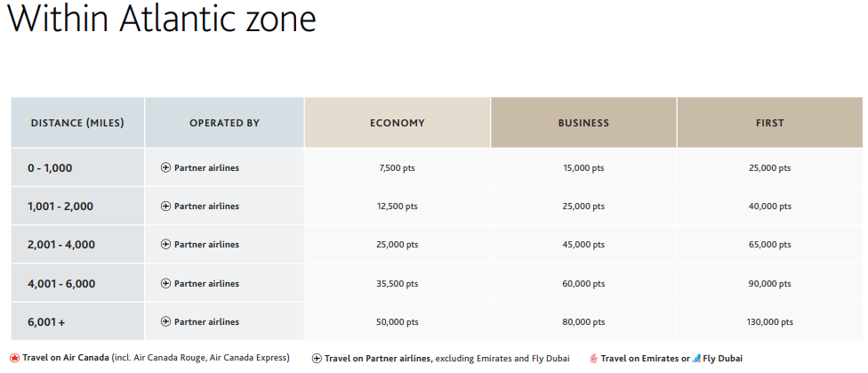Viewport: 868px width, 373px height.
Task: Click the 7,500 pts Economy cell
Action: tap(398, 168)
